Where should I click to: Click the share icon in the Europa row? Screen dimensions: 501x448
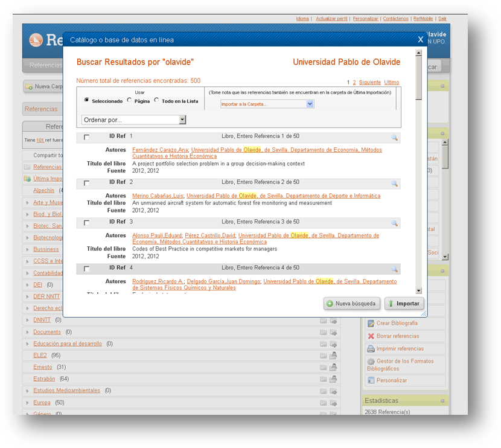pos(333,403)
